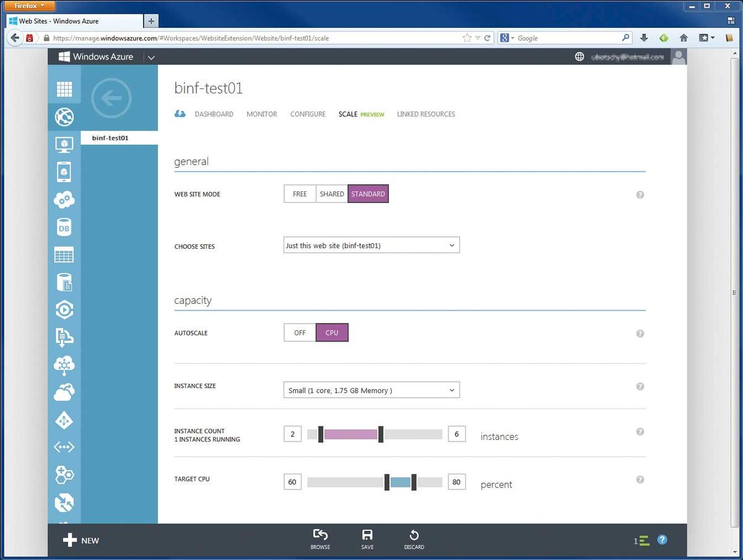743x560 pixels.
Task: Click help icon for Target CPU
Action: point(640,480)
